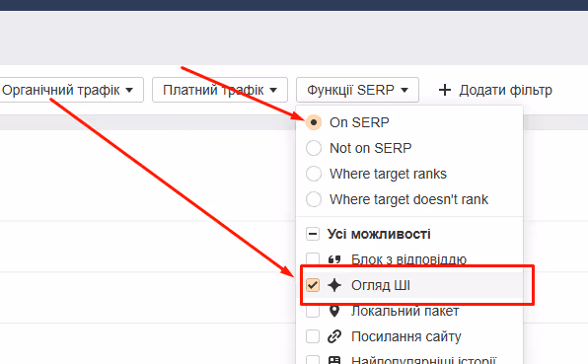Click the Not on SERP label text
Screen dimensions: 588x364
click(x=371, y=148)
